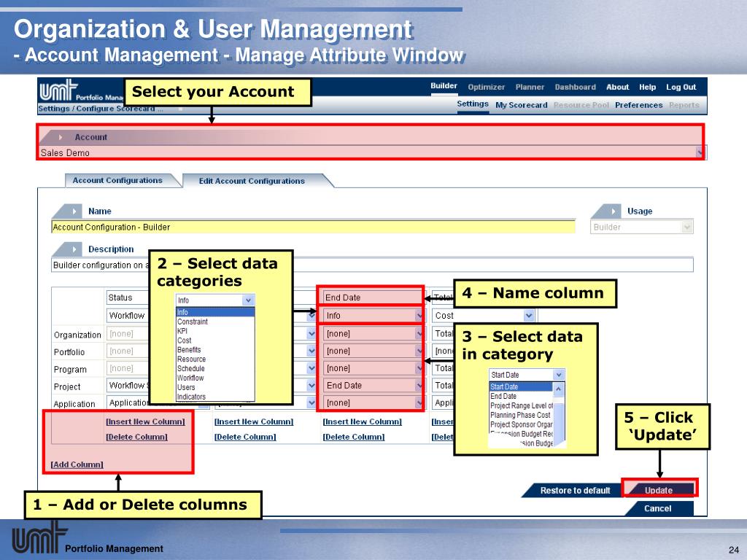This screenshot has height=560, width=747.
Task: Click the End Date column name field
Action: point(372,297)
